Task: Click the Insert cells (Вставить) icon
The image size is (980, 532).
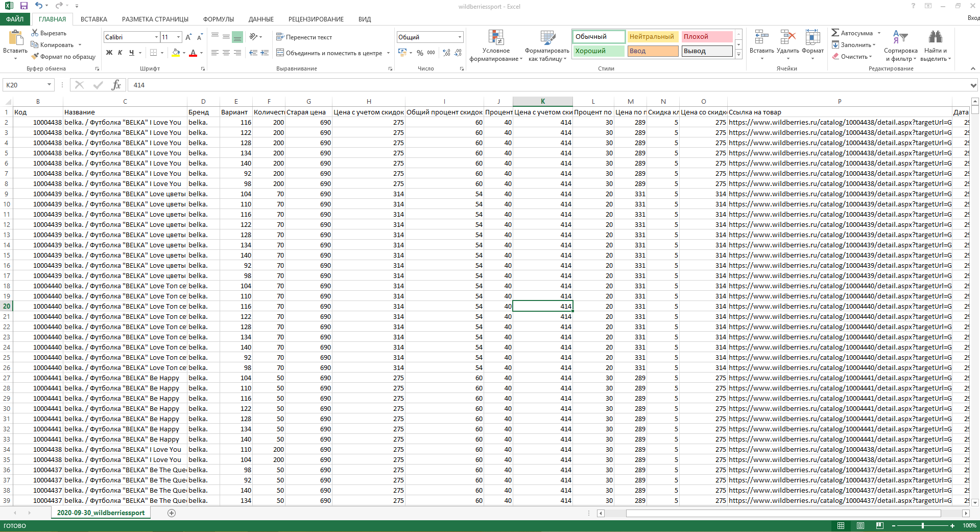Action: [761, 37]
